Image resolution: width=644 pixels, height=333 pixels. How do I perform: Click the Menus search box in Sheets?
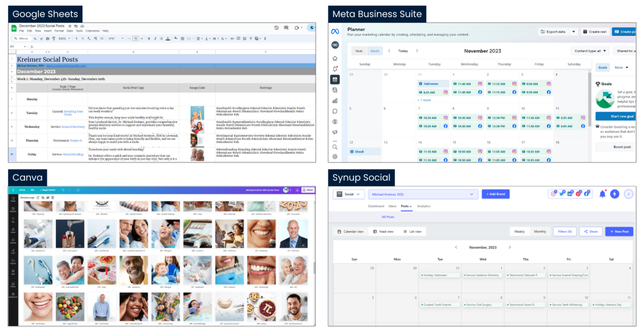pos(21,38)
